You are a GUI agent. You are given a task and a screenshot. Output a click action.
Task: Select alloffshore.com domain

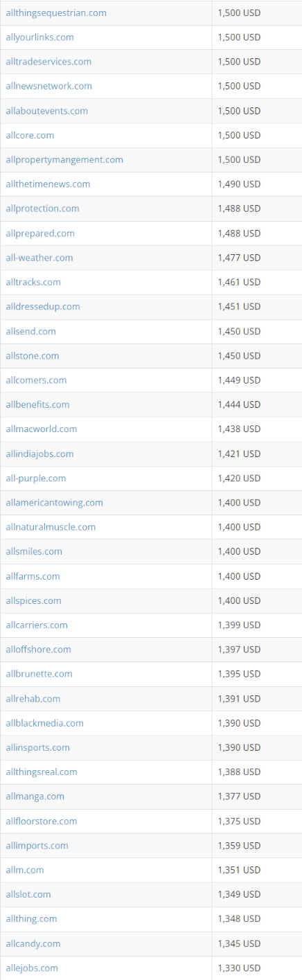pyautogui.click(x=38, y=649)
